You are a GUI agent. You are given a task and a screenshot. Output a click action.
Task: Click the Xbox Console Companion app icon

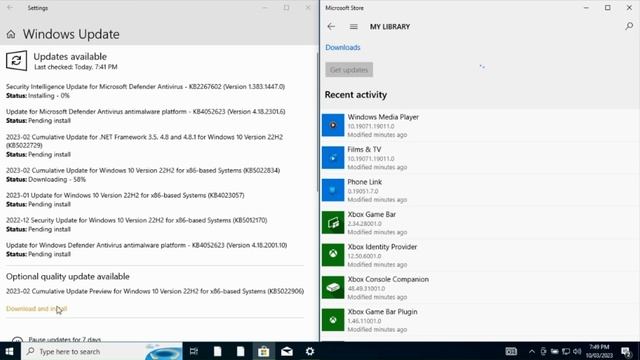click(333, 287)
